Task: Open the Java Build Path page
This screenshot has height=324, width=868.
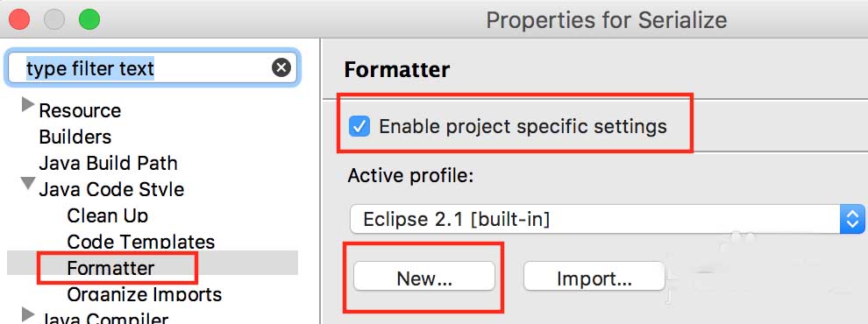Action: click(x=109, y=164)
